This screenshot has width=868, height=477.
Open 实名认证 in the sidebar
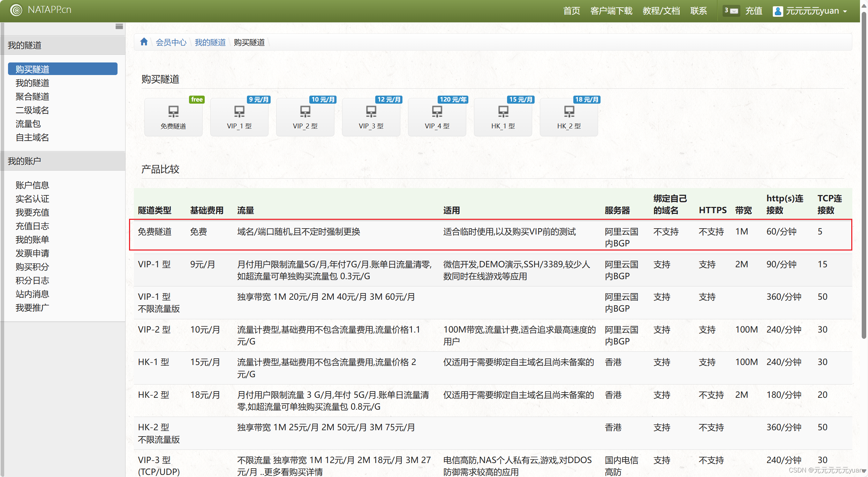click(x=32, y=199)
